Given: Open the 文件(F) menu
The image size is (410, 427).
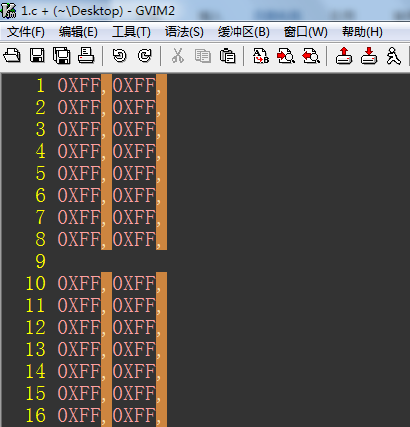Looking at the screenshot, I should coord(26,32).
